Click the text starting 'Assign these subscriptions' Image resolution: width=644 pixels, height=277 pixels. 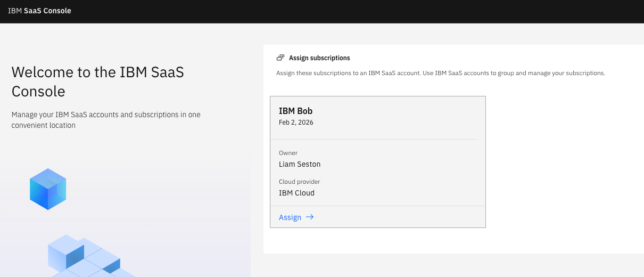(440, 73)
